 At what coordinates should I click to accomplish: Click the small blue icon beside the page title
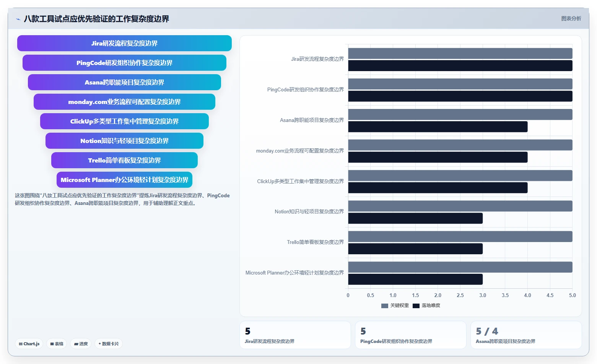coord(18,19)
